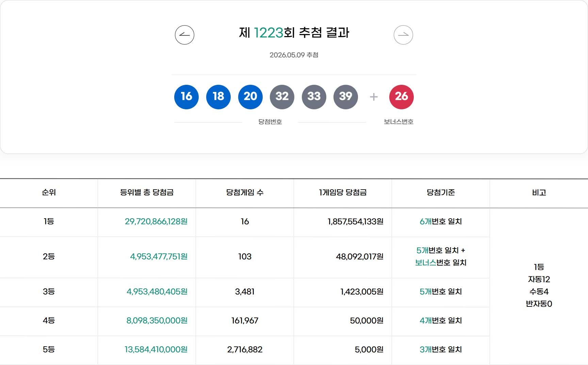Click winning number ball 16
The image size is (588, 365).
click(186, 97)
